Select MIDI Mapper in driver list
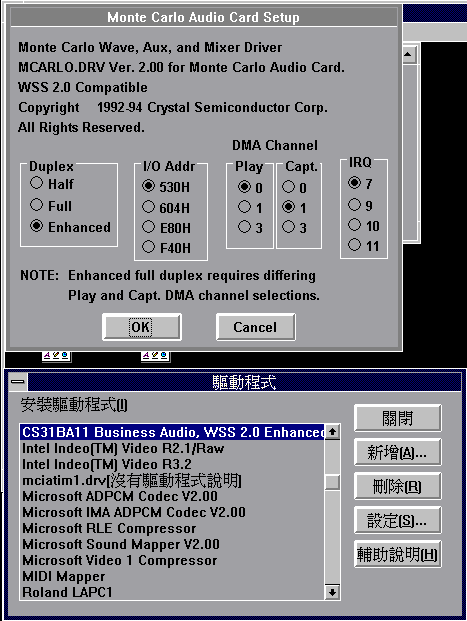467x621 pixels. 172,576
